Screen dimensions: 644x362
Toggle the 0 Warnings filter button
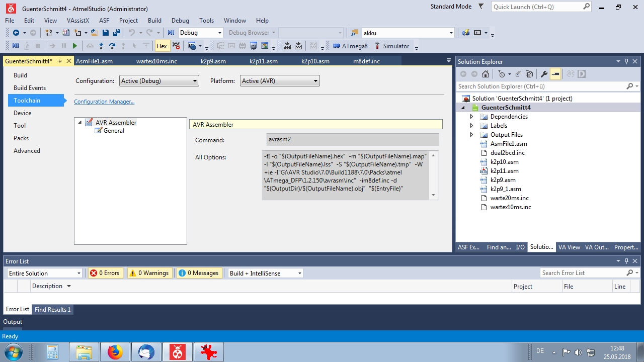149,273
